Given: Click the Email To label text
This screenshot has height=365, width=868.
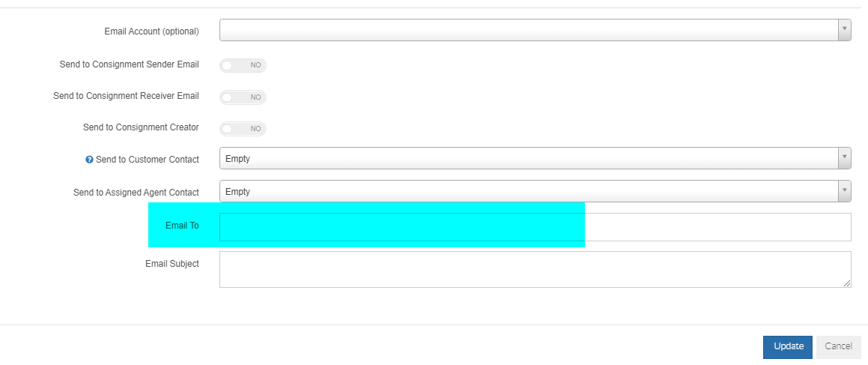Looking at the screenshot, I should [x=182, y=226].
